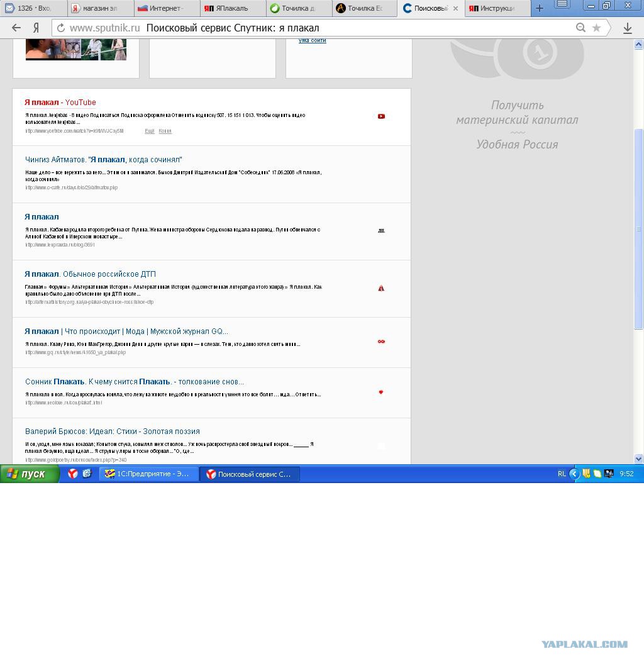
Task: Switch to the Точилка д tab
Action: click(299, 8)
